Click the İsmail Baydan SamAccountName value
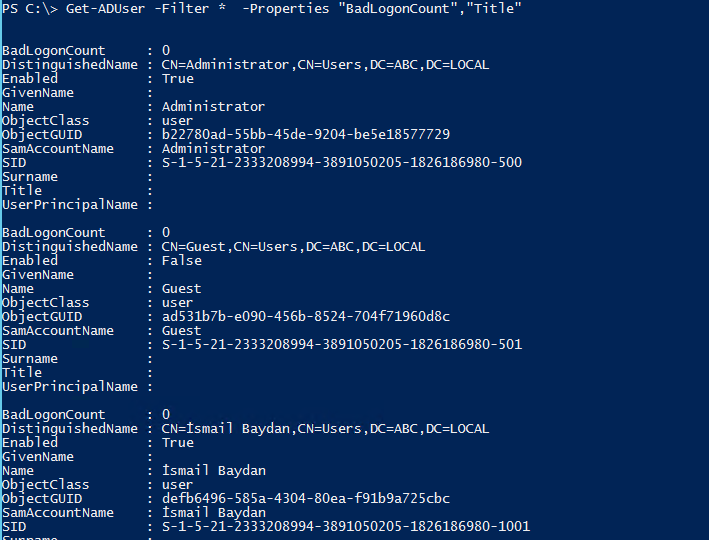The width and height of the screenshot is (709, 540). click(x=214, y=512)
